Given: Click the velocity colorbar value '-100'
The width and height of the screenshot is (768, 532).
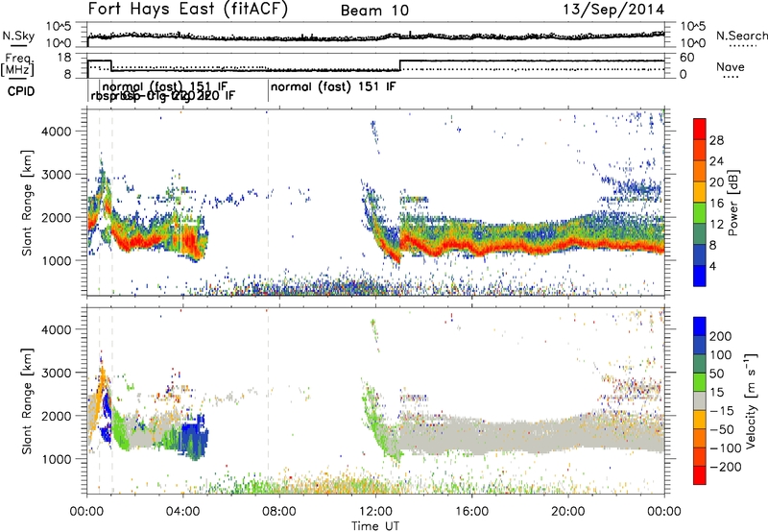Looking at the screenshot, I should click(x=726, y=448).
